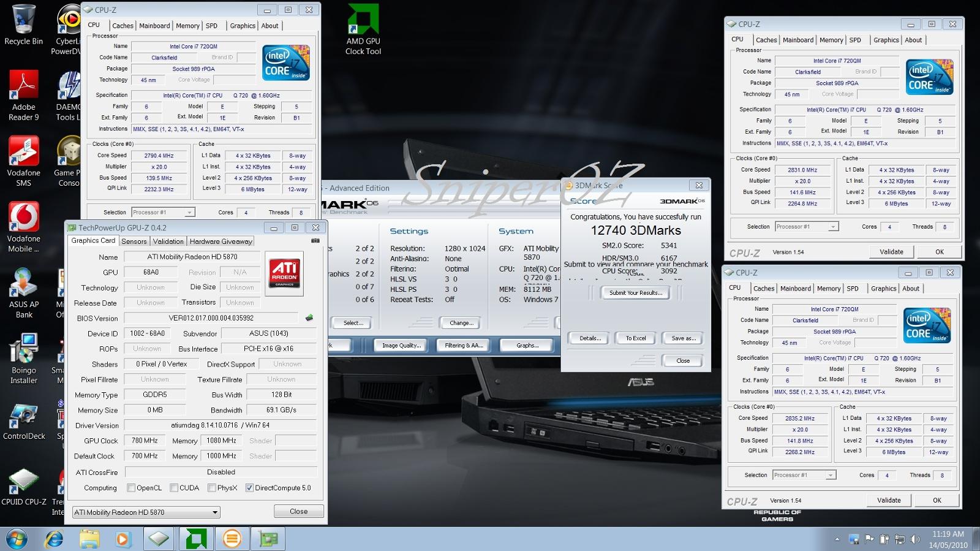Open the ATI Mobility Radeon HD 5870 selector dropdown
Image resolution: width=980 pixels, height=551 pixels.
pyautogui.click(x=146, y=512)
